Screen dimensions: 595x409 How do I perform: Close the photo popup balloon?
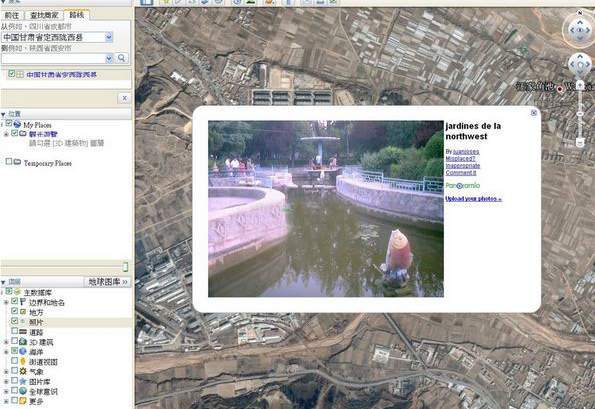534,113
